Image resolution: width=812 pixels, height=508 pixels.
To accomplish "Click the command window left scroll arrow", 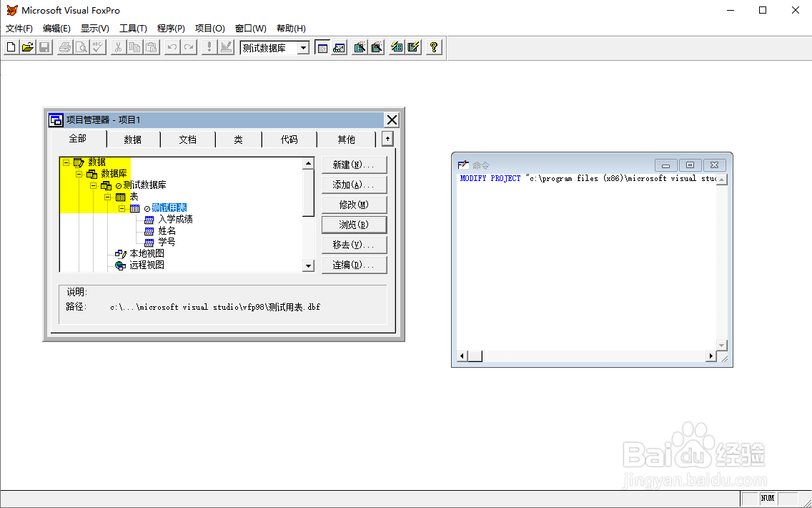I will [462, 356].
